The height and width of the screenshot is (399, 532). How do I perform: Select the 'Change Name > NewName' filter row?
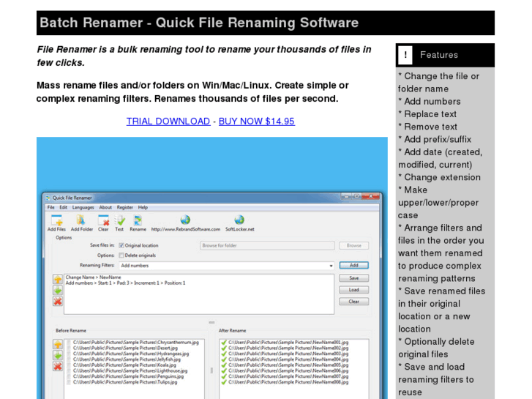click(x=94, y=277)
